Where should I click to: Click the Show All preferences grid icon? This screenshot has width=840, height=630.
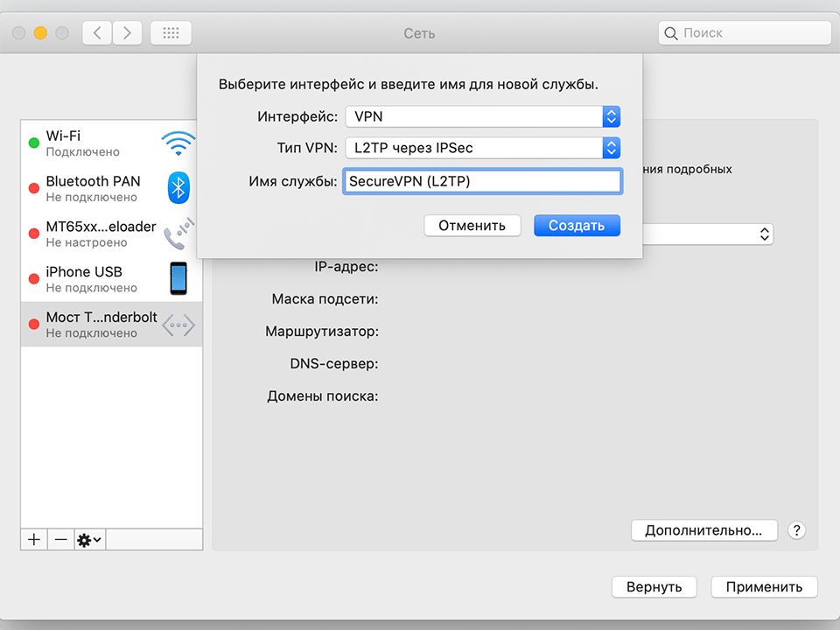(x=170, y=32)
